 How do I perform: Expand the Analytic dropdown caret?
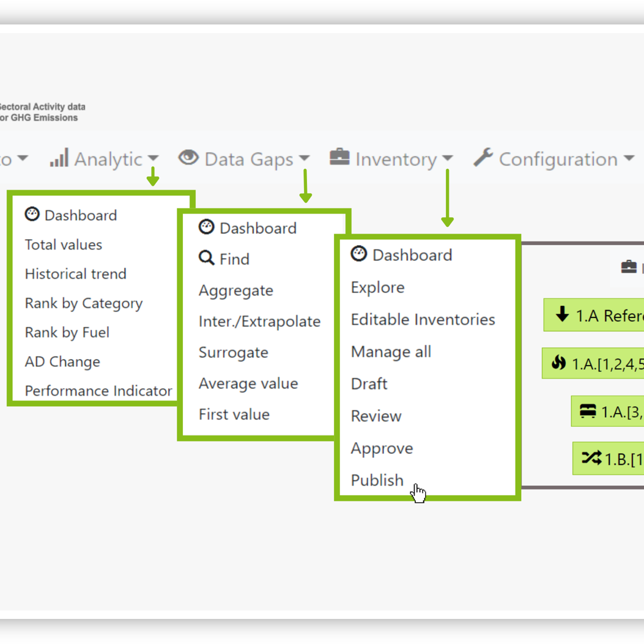coord(153,158)
